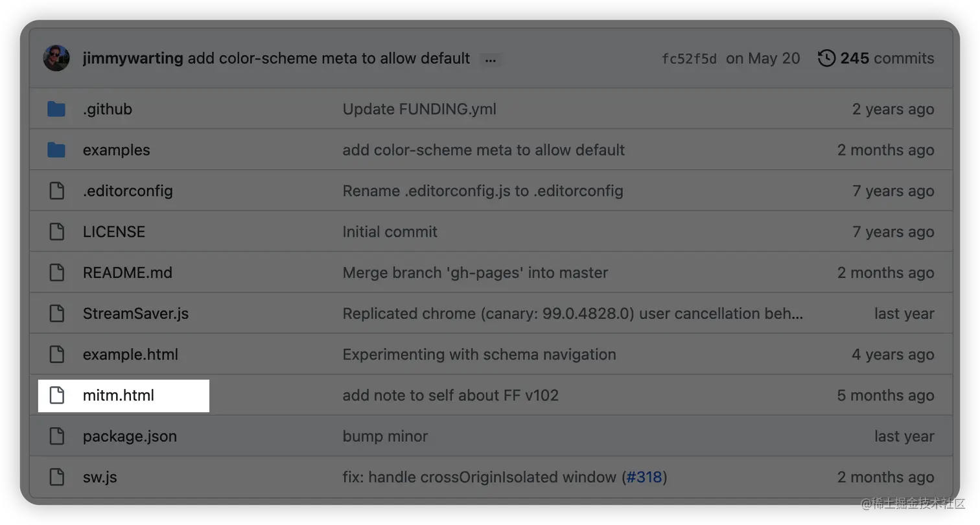Click 'add color-scheme meta to allow default' message
980x525 pixels.
[x=484, y=150]
